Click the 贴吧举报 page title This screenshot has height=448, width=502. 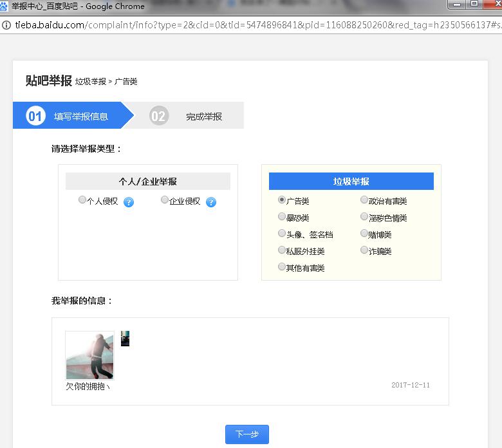pyautogui.click(x=49, y=80)
